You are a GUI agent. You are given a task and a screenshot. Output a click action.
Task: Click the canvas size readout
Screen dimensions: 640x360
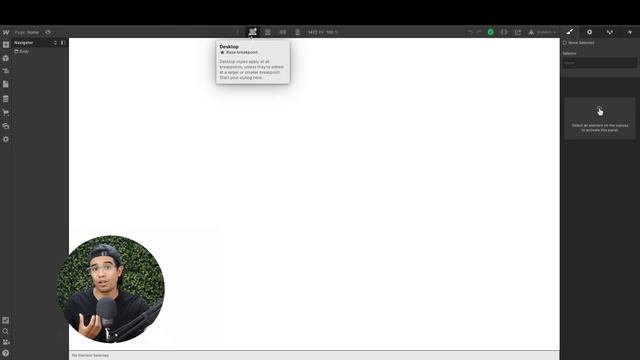323,32
